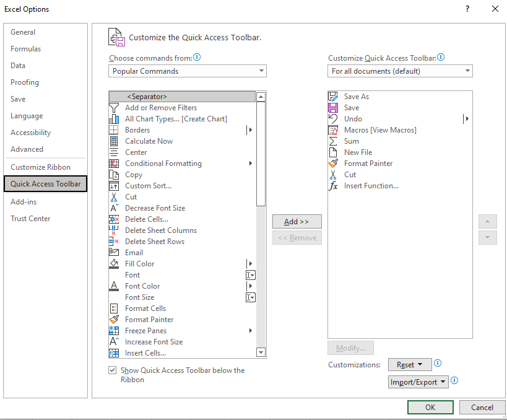Click the info icon next to Reset
This screenshot has width=507, height=420.
438,363
